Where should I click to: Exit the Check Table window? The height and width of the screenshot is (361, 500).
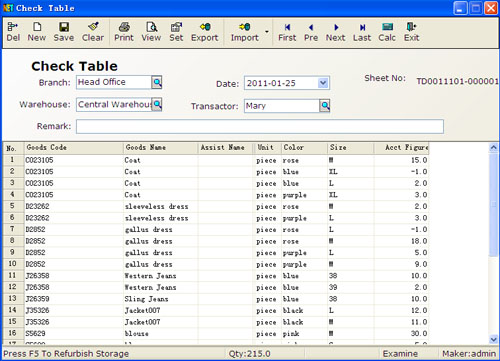click(412, 32)
